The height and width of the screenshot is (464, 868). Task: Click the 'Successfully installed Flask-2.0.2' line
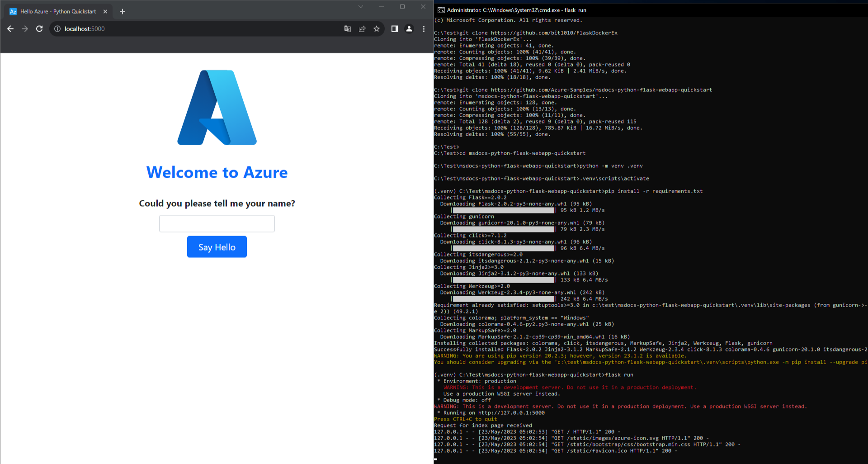651,350
